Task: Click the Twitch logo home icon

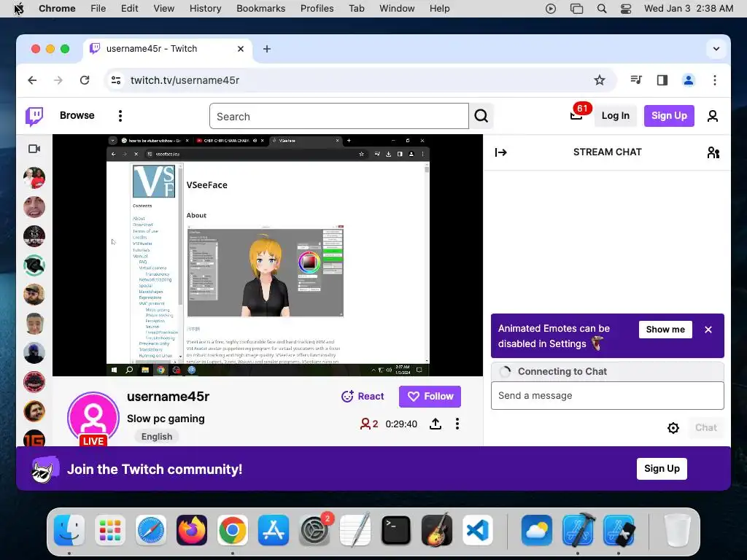Action: click(34, 116)
